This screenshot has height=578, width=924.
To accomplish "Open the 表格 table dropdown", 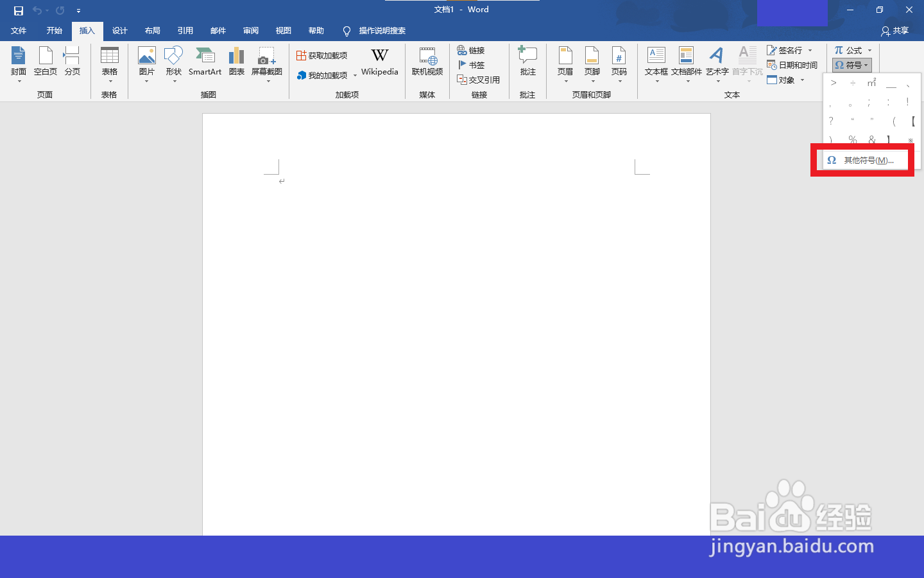I will (x=110, y=64).
